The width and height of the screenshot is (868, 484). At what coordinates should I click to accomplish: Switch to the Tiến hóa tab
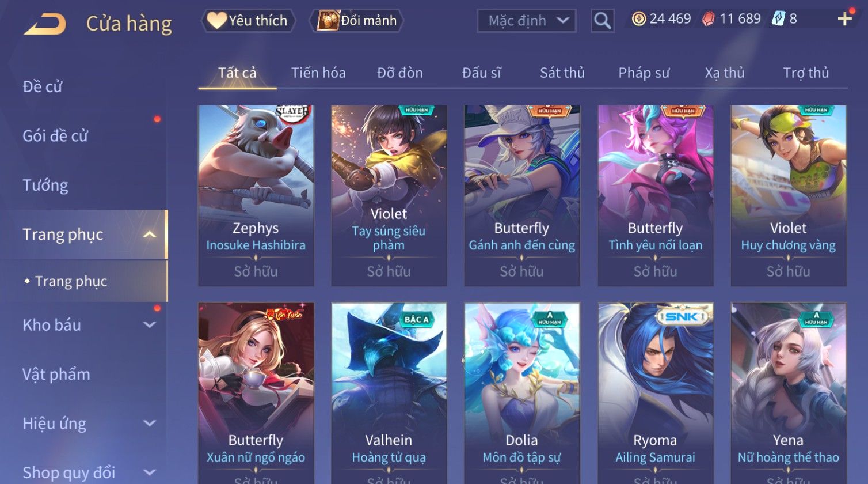(318, 73)
